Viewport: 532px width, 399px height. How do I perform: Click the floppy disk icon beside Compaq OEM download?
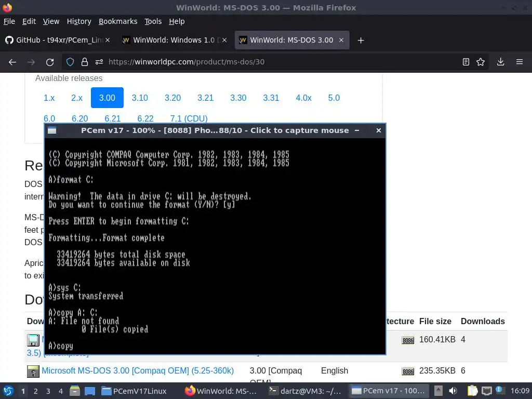point(33,371)
